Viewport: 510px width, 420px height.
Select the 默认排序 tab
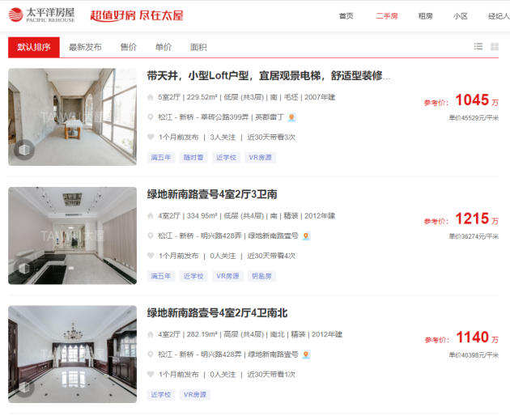34,47
